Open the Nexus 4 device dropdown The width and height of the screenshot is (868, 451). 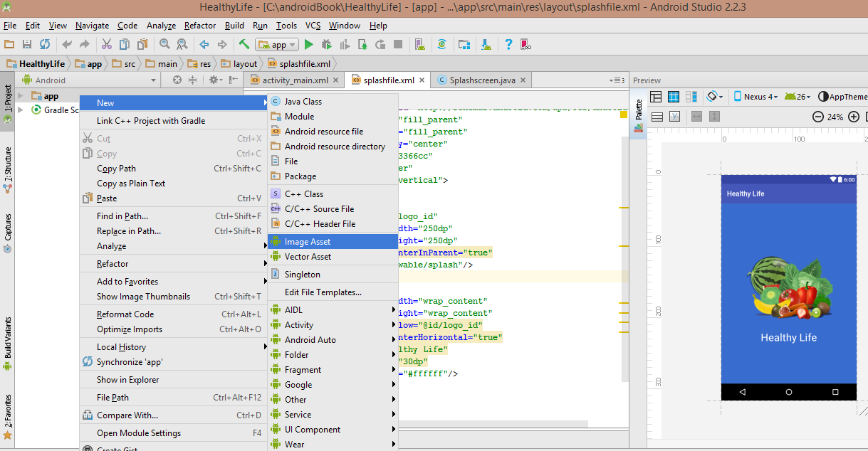[x=756, y=97]
